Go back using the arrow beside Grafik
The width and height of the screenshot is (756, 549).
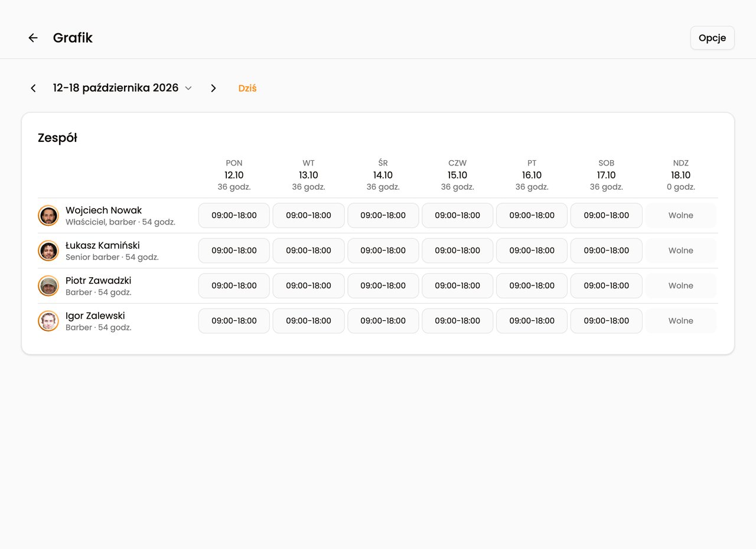pos(33,38)
